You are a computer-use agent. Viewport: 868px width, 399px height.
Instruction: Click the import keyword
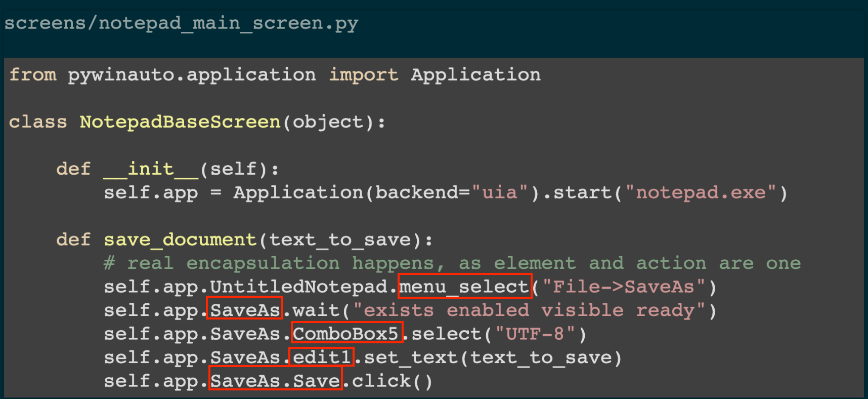click(x=364, y=74)
